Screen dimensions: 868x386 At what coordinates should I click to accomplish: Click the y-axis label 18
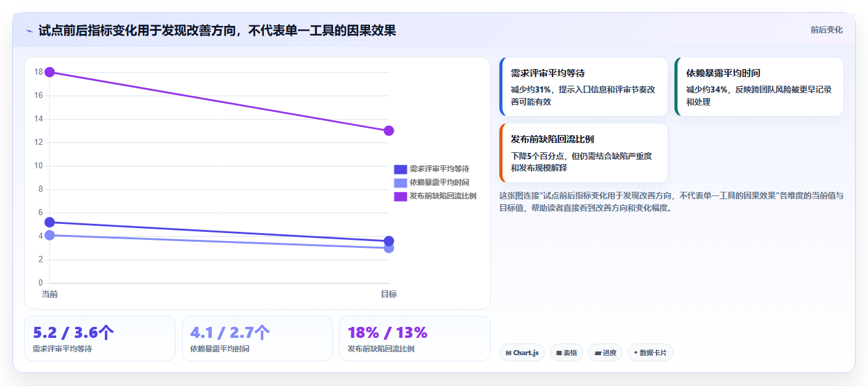click(38, 72)
